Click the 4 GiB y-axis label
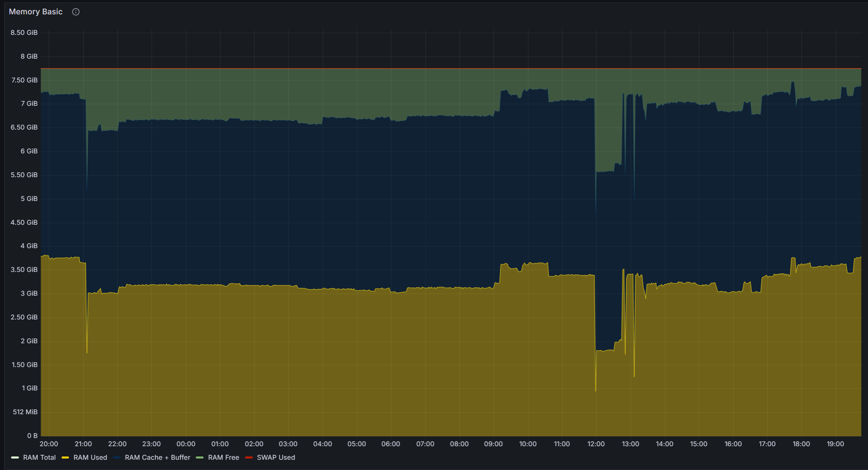The width and height of the screenshot is (868, 470). (x=29, y=246)
